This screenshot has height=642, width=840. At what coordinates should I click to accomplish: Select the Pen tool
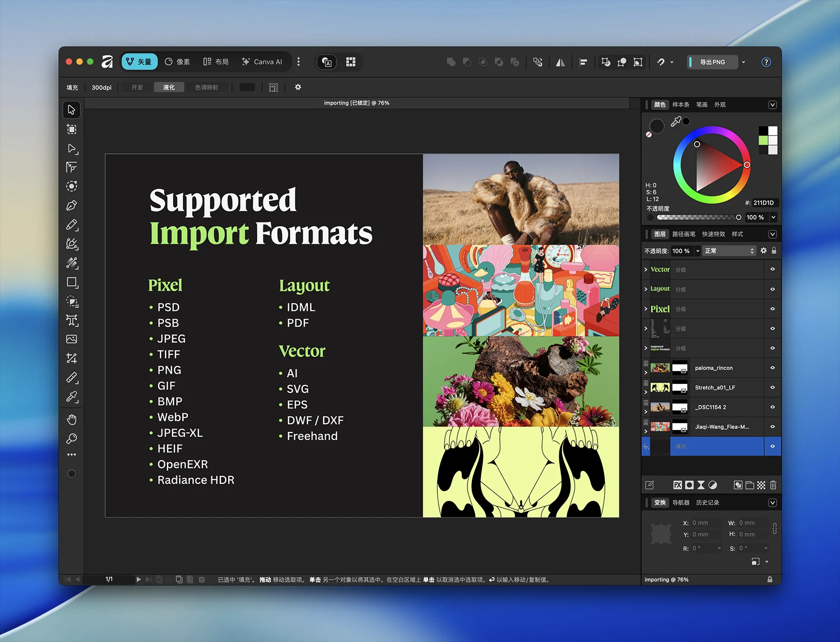pos(72,206)
